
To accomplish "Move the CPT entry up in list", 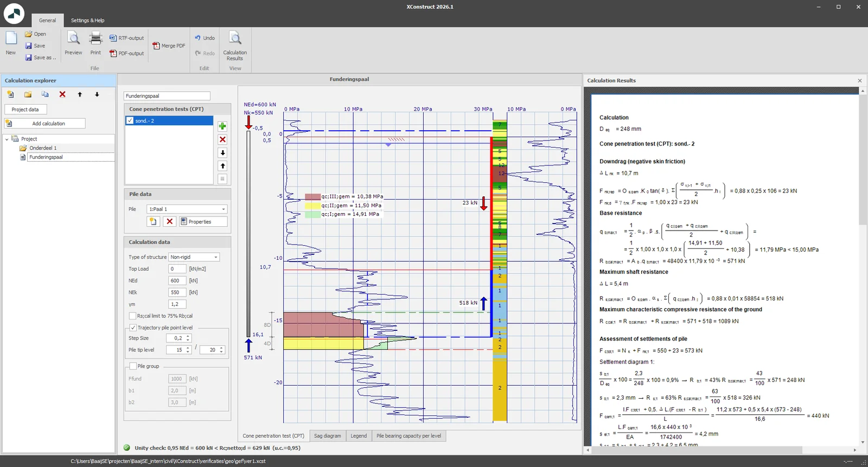I will (x=222, y=165).
